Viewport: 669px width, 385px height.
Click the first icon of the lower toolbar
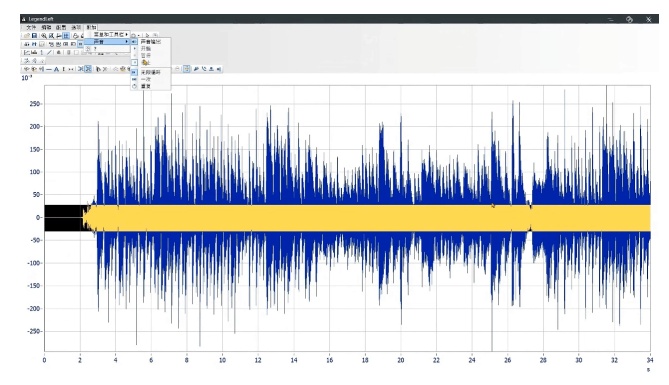[26, 69]
